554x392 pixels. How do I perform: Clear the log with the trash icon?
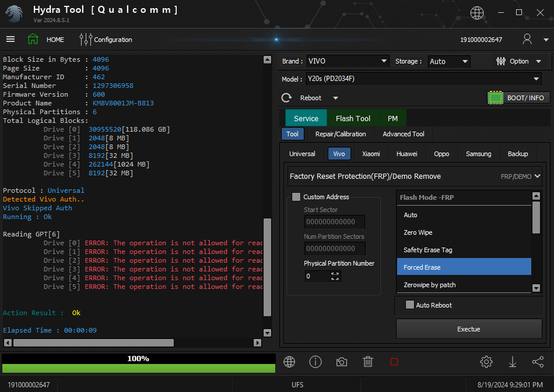coord(368,362)
